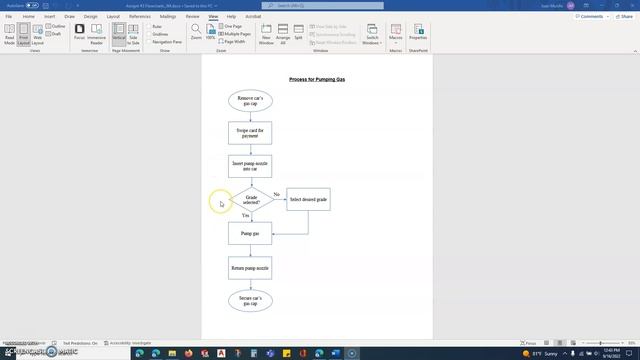Select the 'Pump gas' flowchart box
Screen dimensions: 640x360
click(250, 233)
